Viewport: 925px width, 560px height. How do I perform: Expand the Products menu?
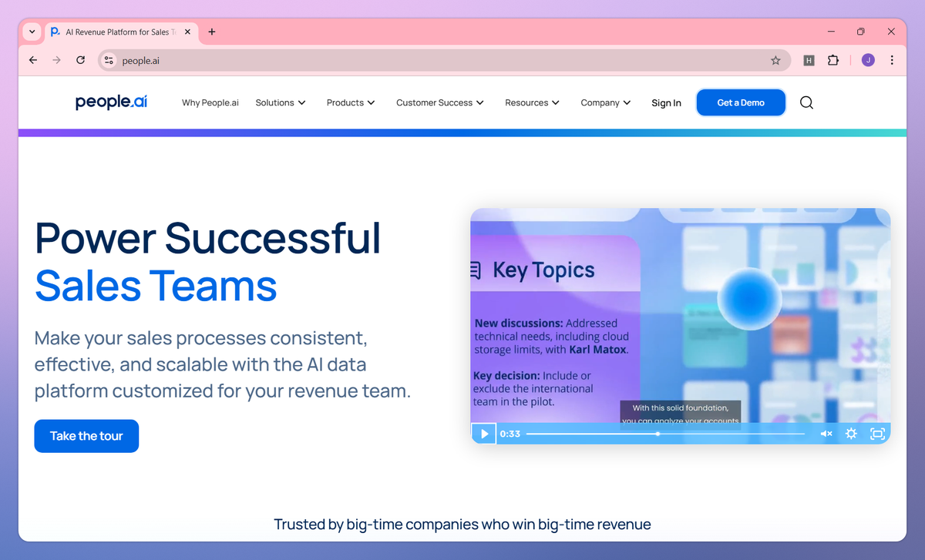pos(351,102)
